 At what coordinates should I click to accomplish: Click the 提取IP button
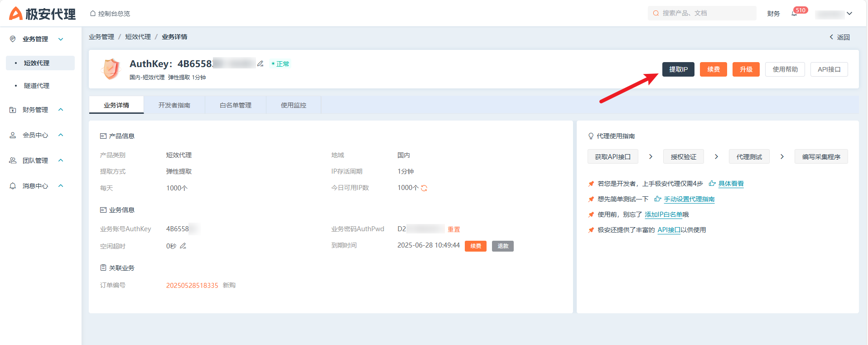(x=678, y=69)
